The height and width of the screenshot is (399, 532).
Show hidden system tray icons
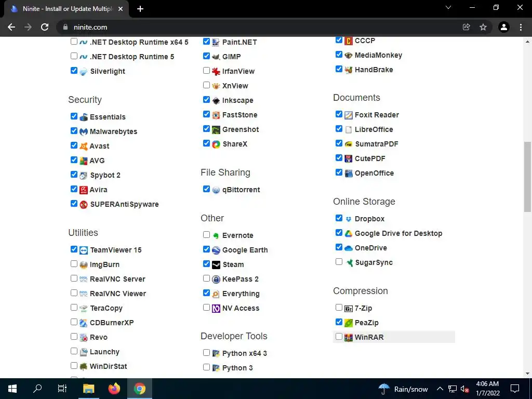coord(440,389)
